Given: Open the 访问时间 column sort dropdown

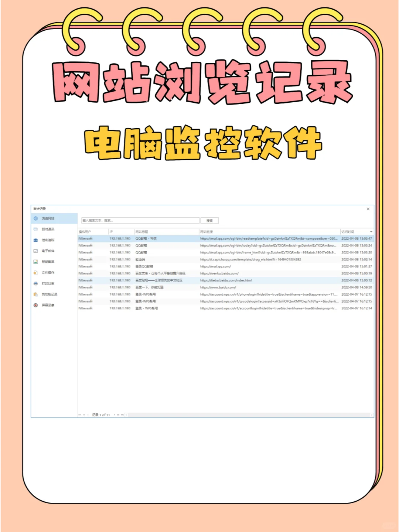Looking at the screenshot, I should point(371,231).
